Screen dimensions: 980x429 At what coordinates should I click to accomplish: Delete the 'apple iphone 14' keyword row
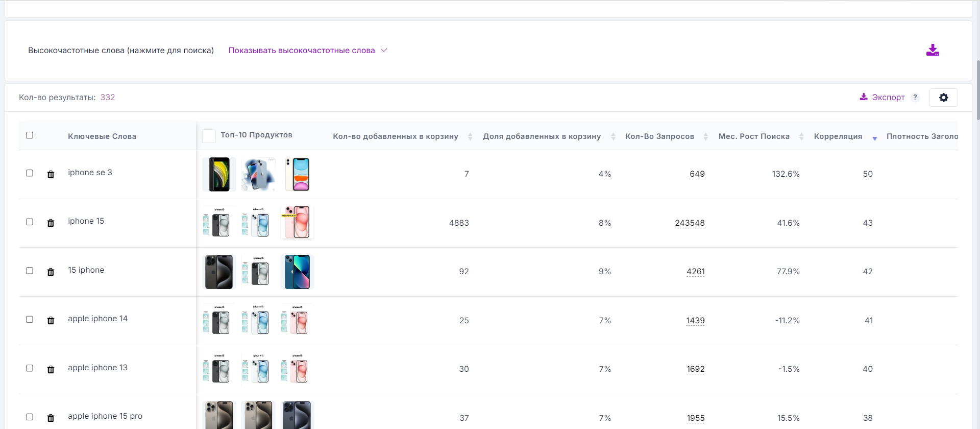pyautogui.click(x=51, y=321)
